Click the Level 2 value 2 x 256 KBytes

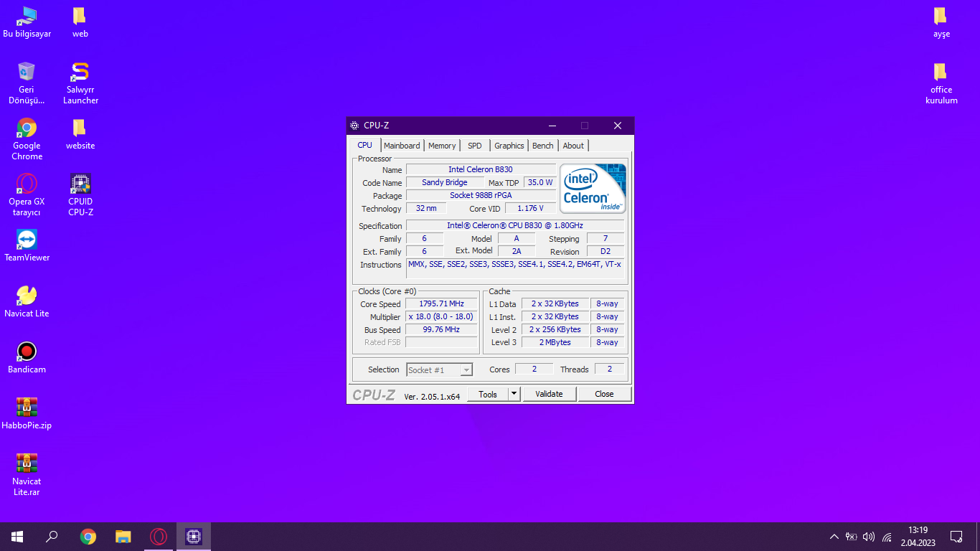(x=555, y=330)
